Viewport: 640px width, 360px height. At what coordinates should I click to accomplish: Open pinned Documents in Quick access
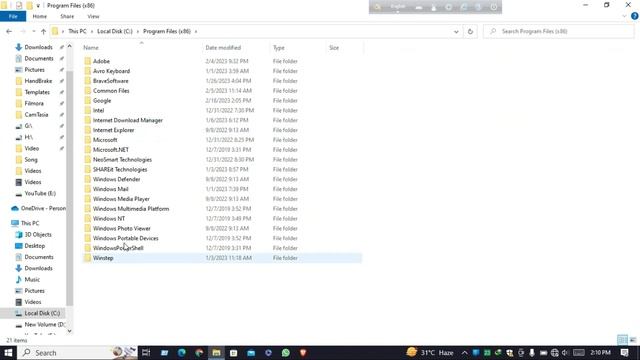[39, 58]
